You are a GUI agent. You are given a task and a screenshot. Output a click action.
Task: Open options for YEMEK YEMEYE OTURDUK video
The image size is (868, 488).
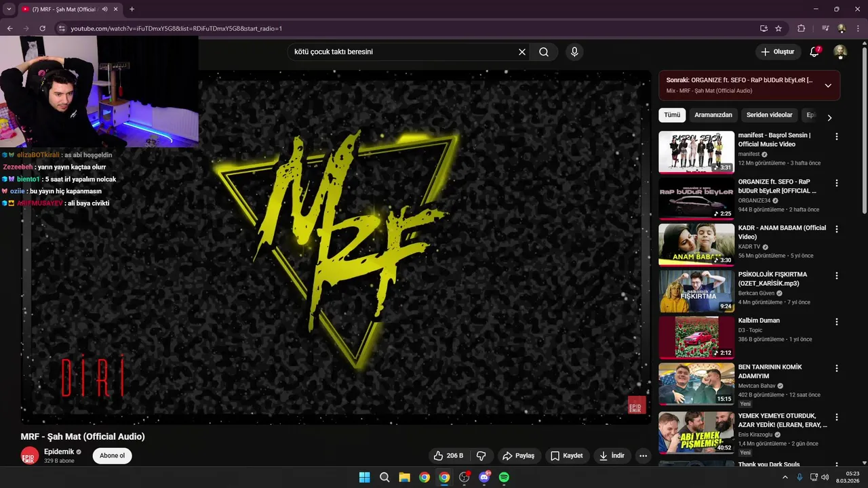pos(836,417)
